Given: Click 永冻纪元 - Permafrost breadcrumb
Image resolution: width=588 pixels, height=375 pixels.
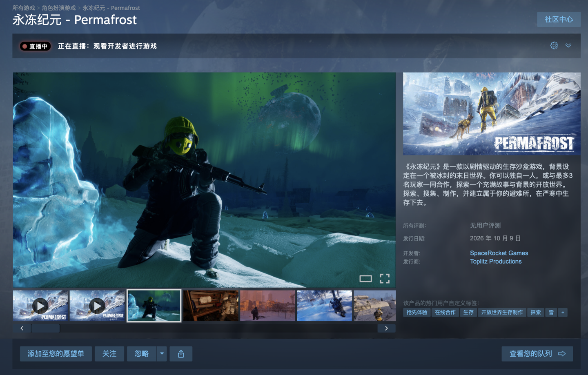Looking at the screenshot, I should tap(111, 8).
